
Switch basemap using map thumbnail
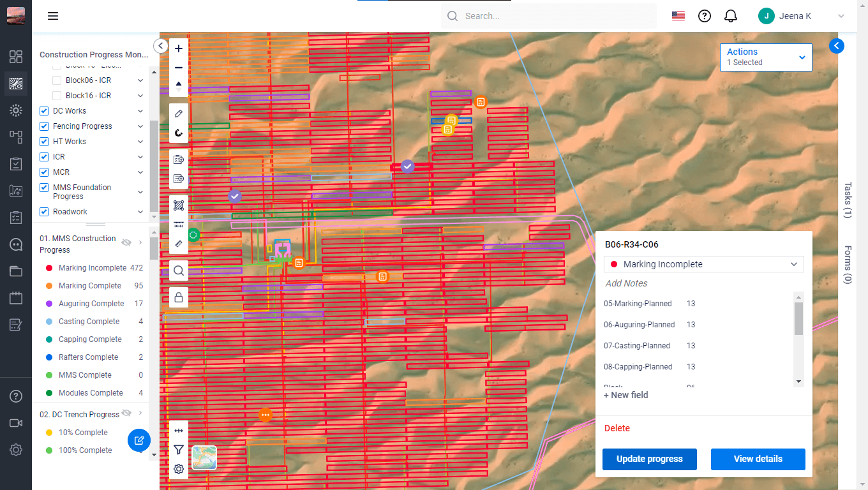pos(204,457)
